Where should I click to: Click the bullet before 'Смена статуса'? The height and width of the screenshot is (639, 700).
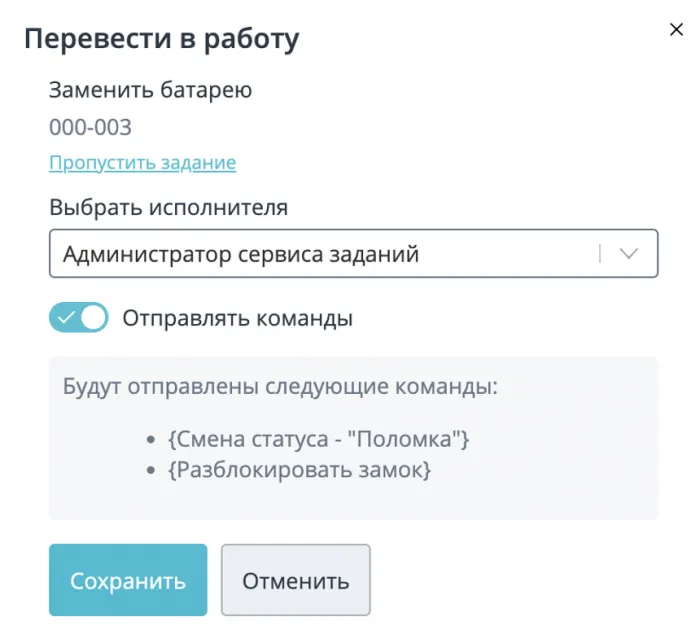tap(151, 440)
